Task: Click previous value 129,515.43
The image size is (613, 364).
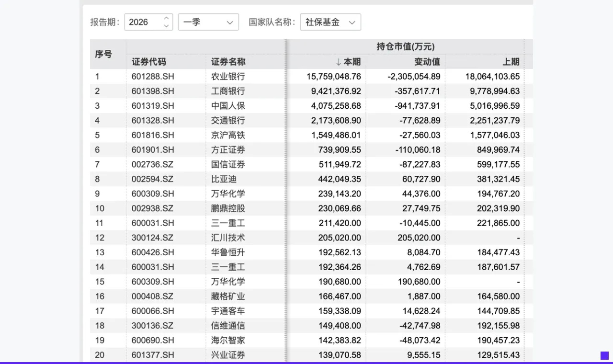Action: 499,355
